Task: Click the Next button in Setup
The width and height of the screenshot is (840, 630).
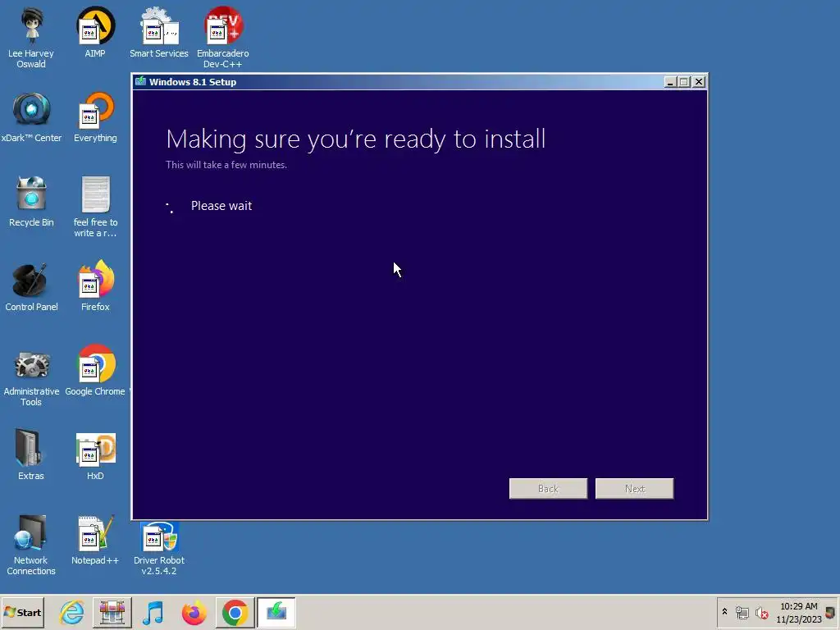Action: 634,489
